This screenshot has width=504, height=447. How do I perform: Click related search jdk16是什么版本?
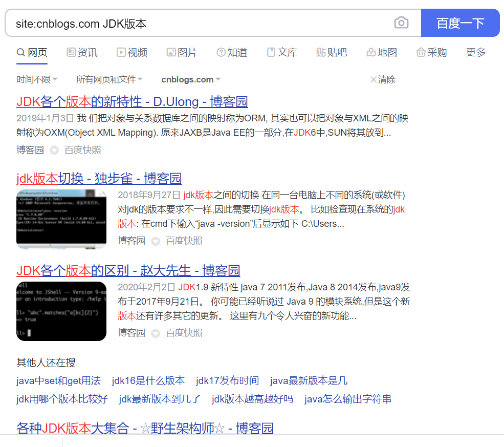(x=148, y=381)
